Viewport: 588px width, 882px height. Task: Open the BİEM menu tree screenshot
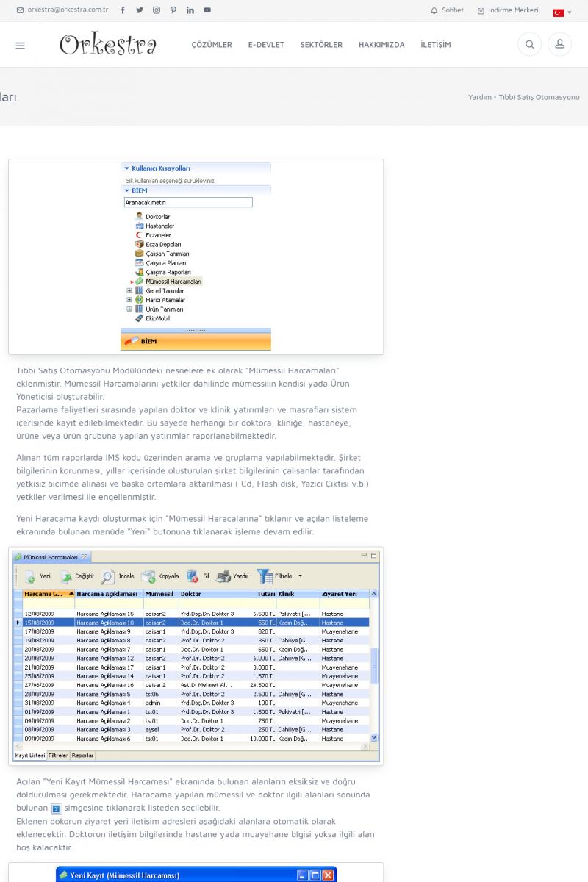(x=196, y=257)
